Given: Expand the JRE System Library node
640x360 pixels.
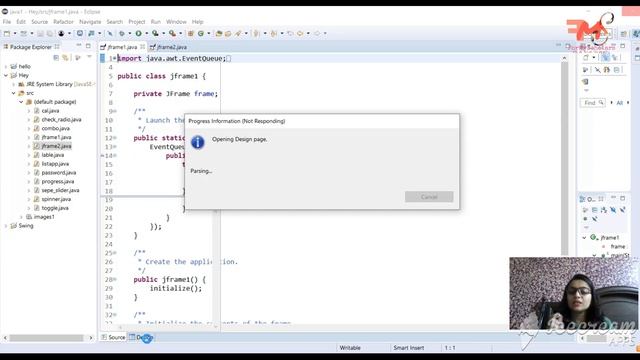Looking at the screenshot, I should [x=13, y=84].
